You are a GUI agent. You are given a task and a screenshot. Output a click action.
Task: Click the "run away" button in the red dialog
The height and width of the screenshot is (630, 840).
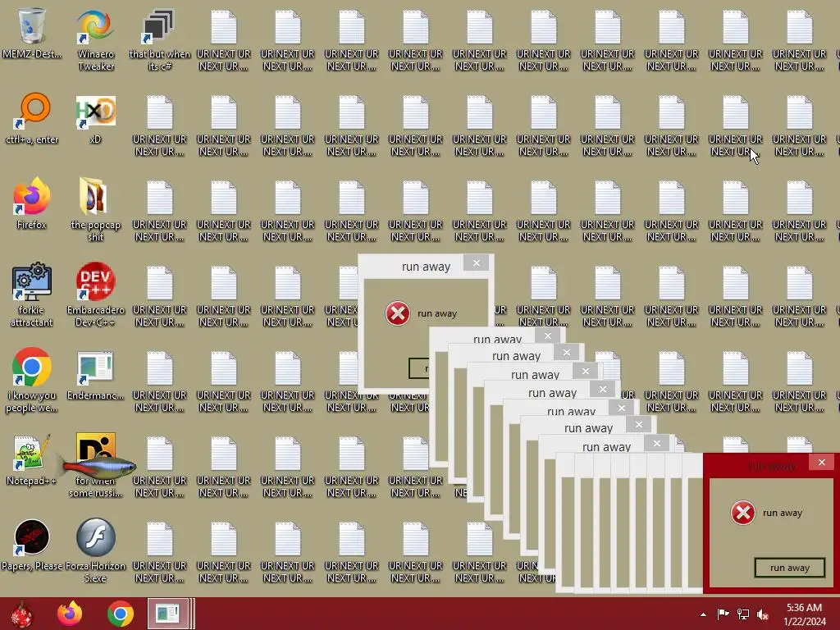pos(790,568)
